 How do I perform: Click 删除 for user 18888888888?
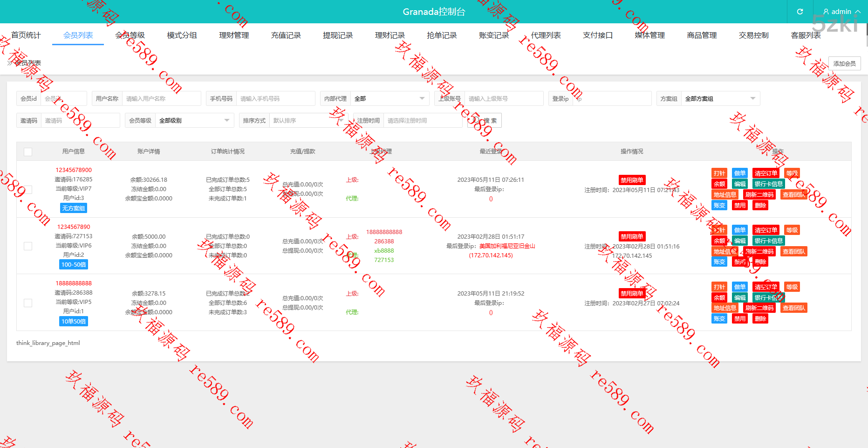click(760, 319)
